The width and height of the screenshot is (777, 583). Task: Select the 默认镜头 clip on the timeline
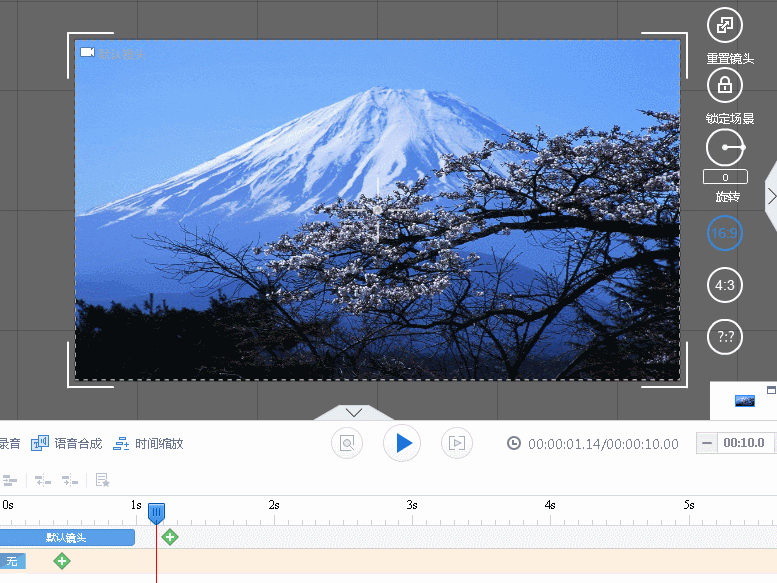pos(66,537)
